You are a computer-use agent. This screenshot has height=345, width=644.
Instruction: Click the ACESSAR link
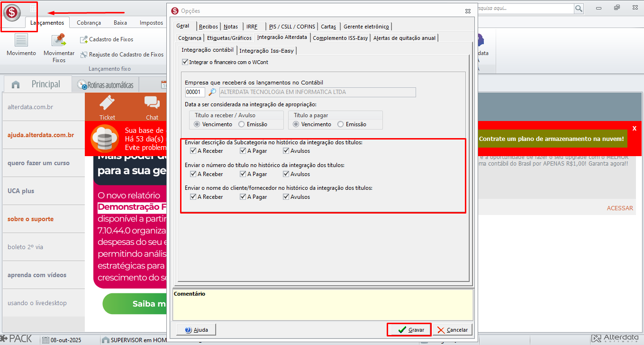[x=620, y=208]
